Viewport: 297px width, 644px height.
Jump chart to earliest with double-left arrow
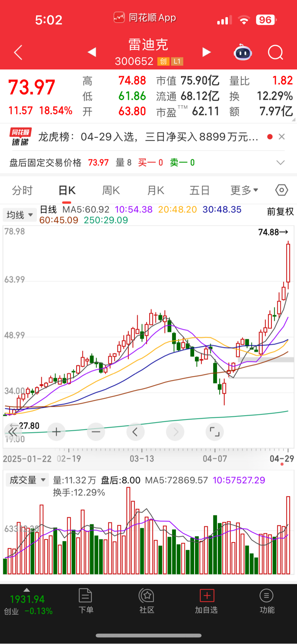pyautogui.click(x=13, y=432)
